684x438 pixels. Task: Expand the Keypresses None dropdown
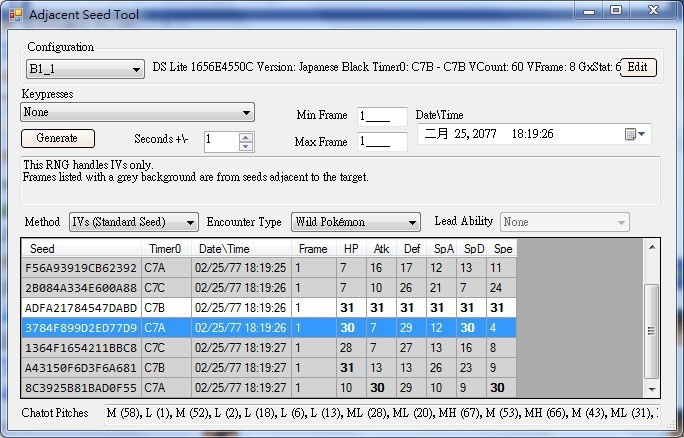coord(137,113)
